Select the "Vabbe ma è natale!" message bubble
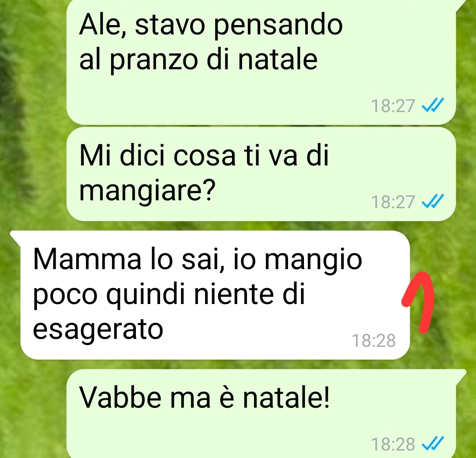Screen dimensions: 476x458 (261, 414)
